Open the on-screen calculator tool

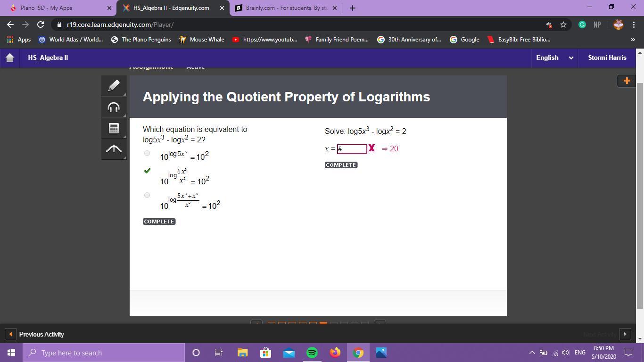[x=114, y=128]
